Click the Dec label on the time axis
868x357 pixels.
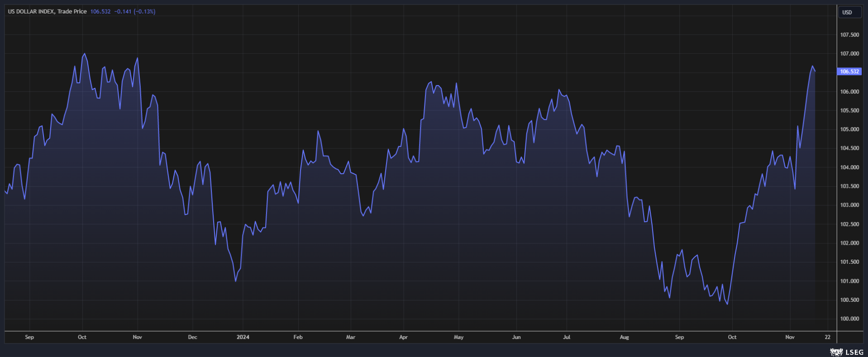coord(192,337)
